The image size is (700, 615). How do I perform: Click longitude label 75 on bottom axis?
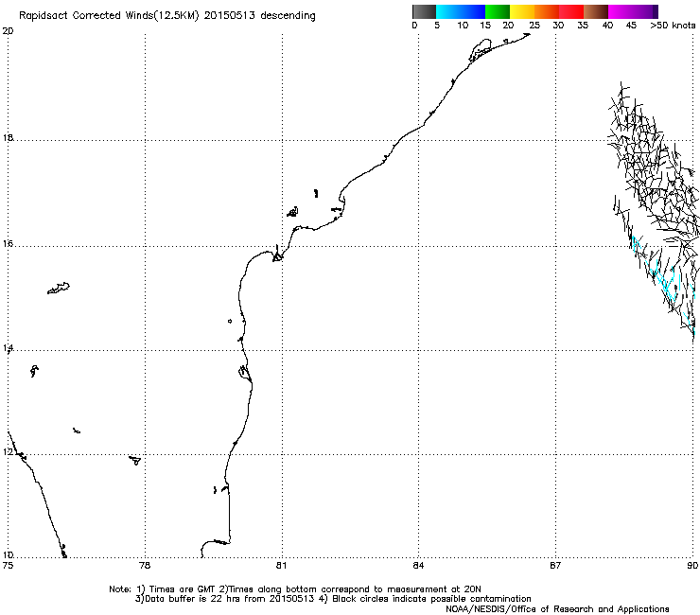click(x=8, y=566)
